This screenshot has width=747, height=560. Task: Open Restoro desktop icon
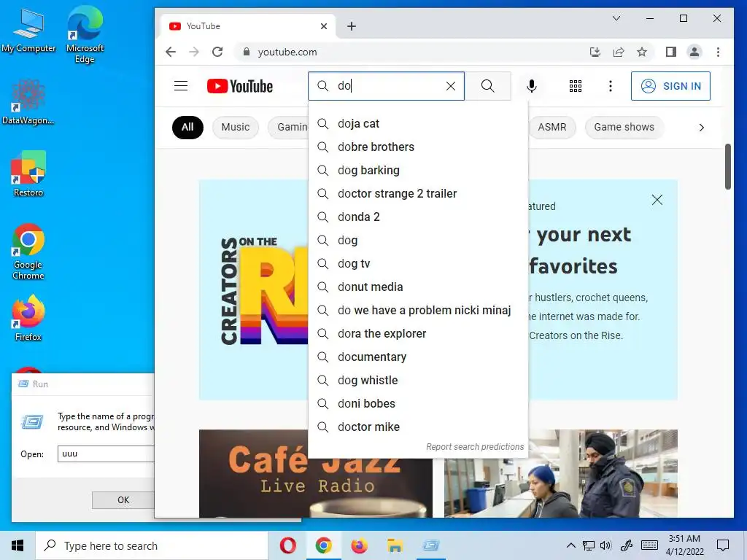[x=28, y=174]
